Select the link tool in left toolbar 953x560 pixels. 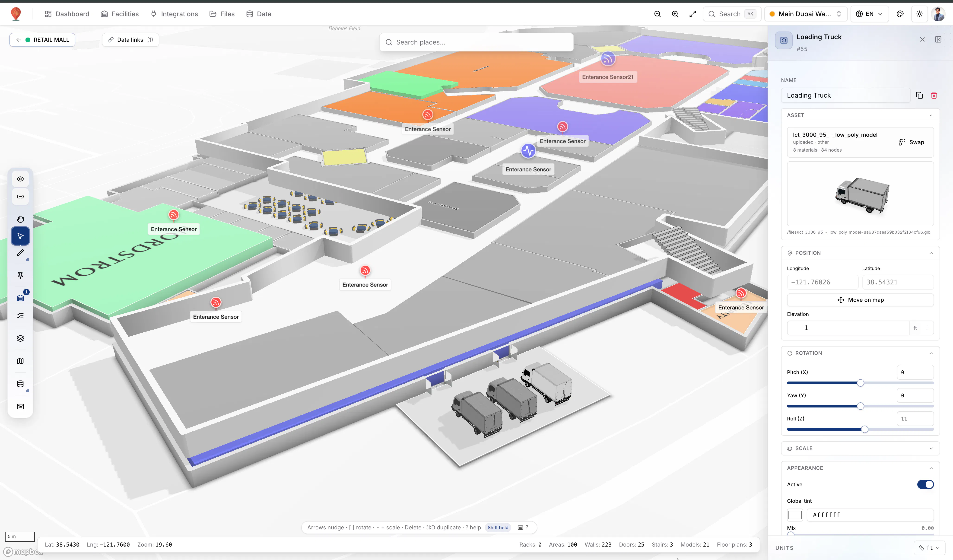(x=20, y=197)
